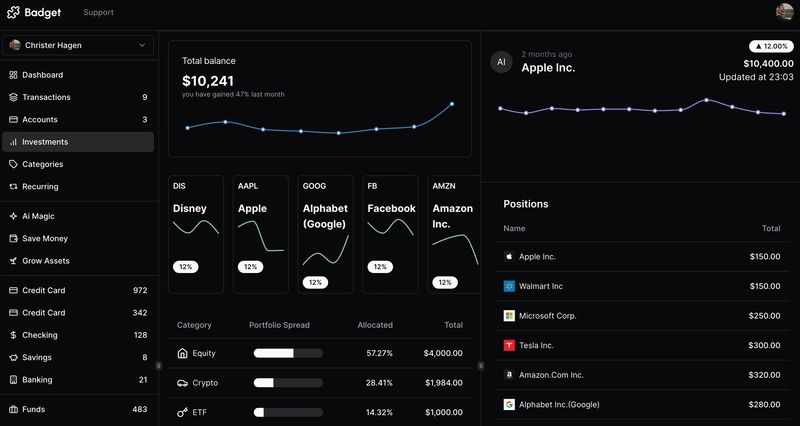Click the Savings piggy bank icon
Image resolution: width=800 pixels, height=426 pixels.
[x=13, y=358]
